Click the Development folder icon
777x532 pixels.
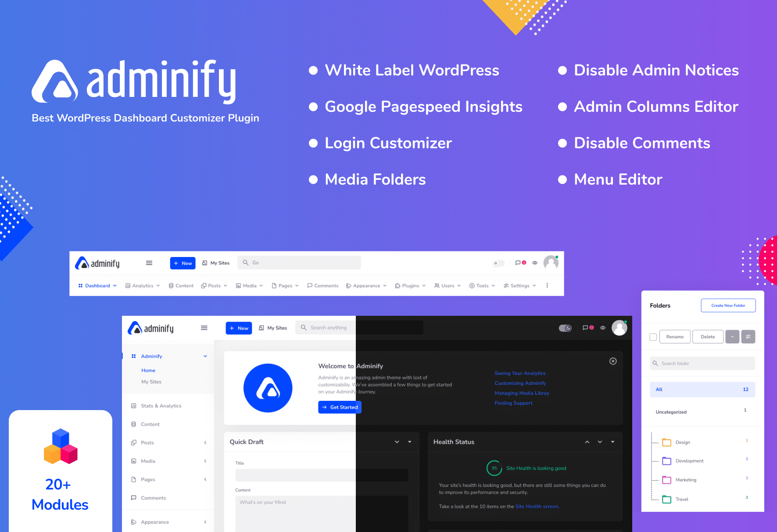tap(667, 461)
